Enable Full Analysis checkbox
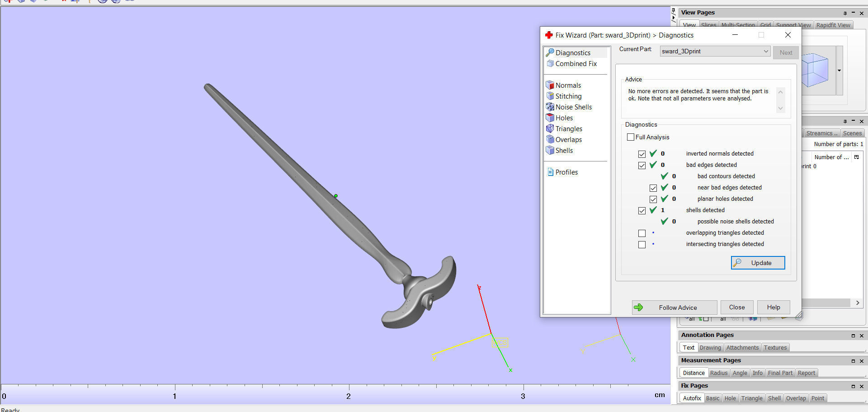The image size is (868, 412). [631, 137]
